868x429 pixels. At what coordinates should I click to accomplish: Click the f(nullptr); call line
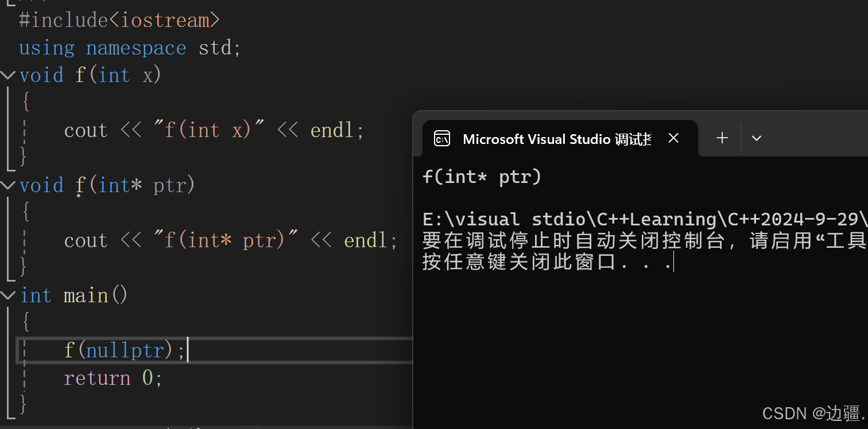pyautogui.click(x=125, y=350)
